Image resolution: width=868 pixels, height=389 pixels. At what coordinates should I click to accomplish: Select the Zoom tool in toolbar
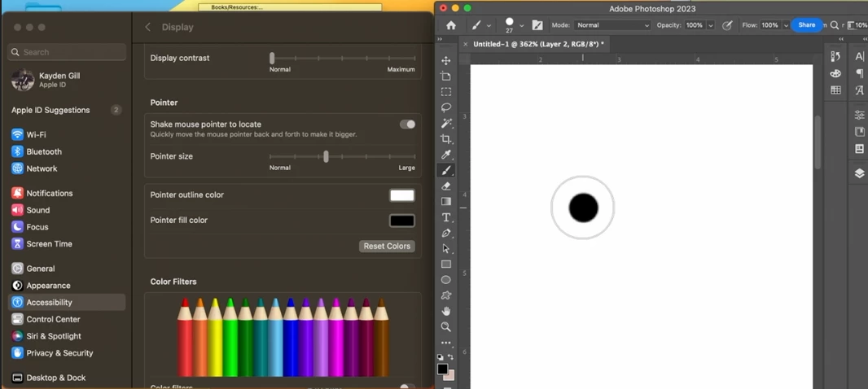(x=445, y=327)
